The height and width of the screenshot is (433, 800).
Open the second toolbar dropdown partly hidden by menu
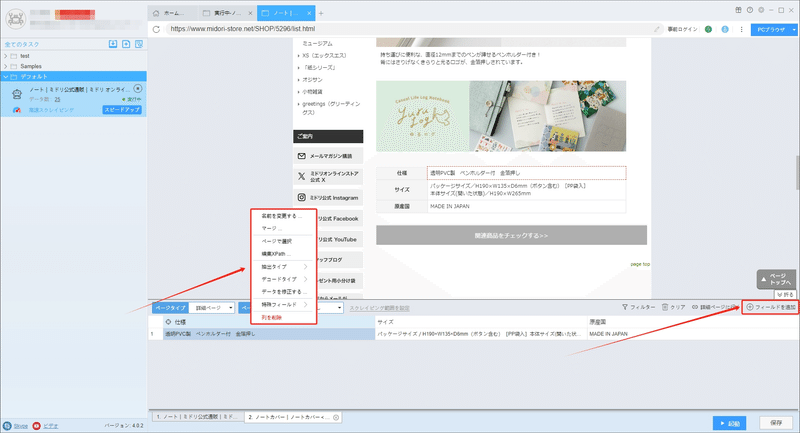[339, 308]
